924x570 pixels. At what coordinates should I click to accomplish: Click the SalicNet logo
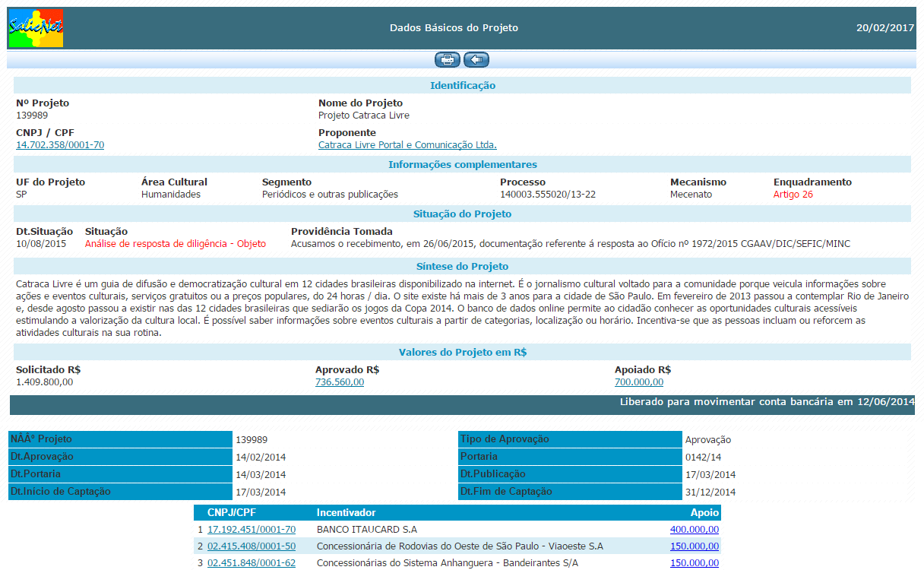pyautogui.click(x=36, y=28)
